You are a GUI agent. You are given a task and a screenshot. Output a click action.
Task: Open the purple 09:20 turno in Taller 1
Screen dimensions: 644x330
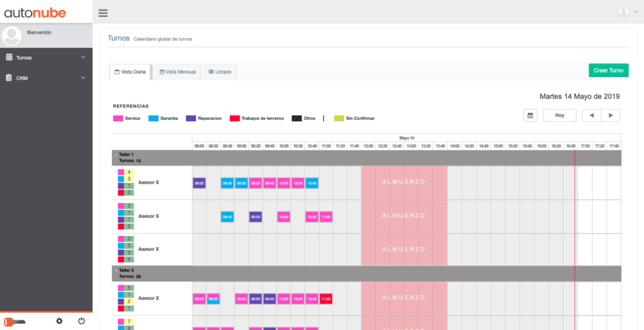click(x=255, y=217)
